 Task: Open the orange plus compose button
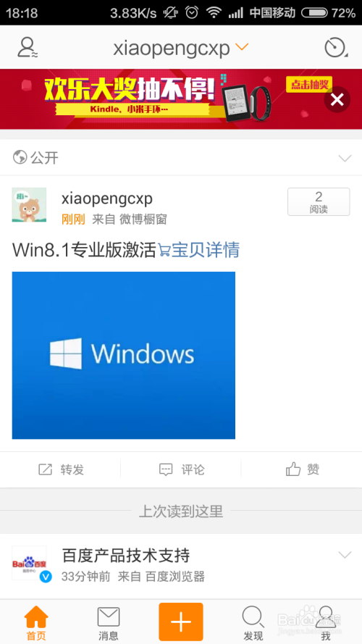(181, 622)
